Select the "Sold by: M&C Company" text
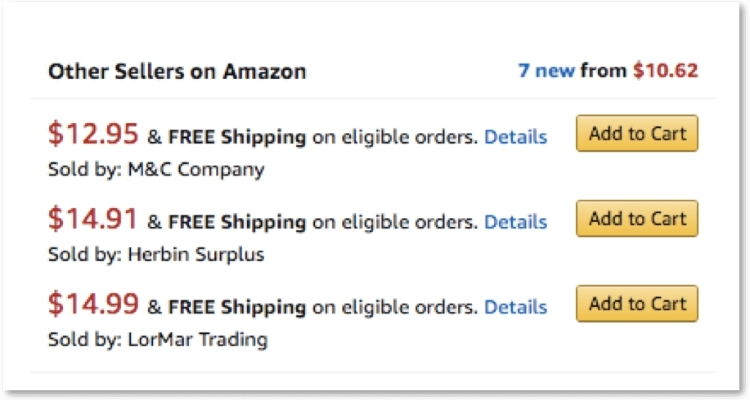750x400 pixels. point(156,169)
